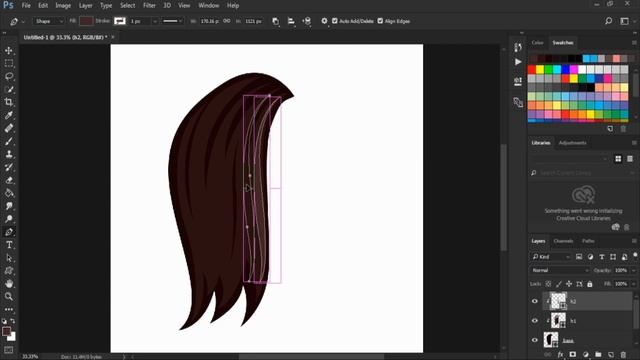The width and height of the screenshot is (640, 360).
Task: Create new adjustment layer icon
Action: 586,354
